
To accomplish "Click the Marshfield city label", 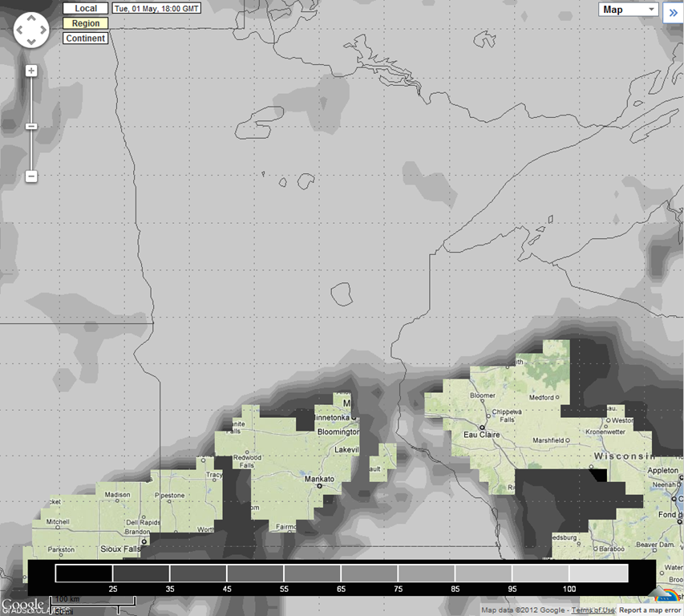I will pyautogui.click(x=548, y=440).
